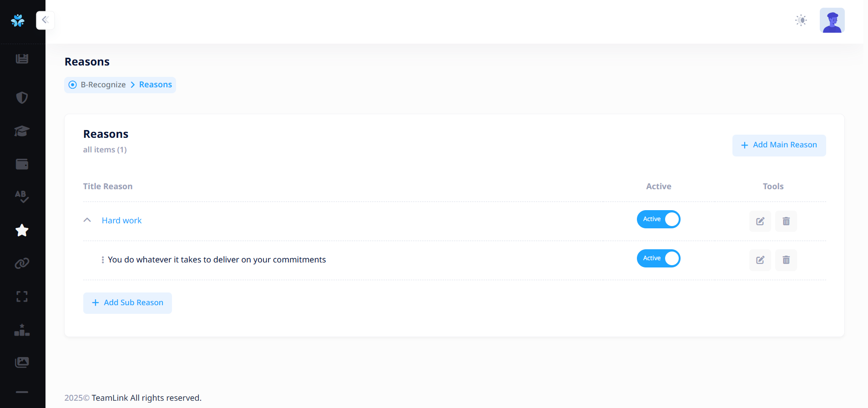Open the user avatar profile menu
This screenshot has height=408, width=868.
(832, 20)
